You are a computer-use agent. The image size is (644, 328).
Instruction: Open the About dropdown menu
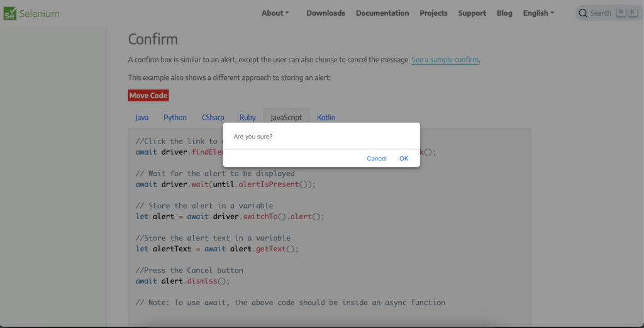(x=275, y=13)
